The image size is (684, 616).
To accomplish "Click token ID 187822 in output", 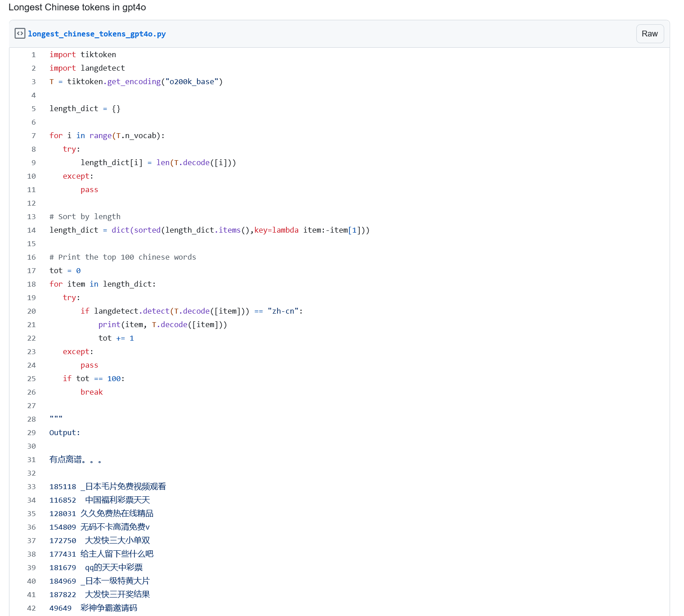I will [x=63, y=594].
